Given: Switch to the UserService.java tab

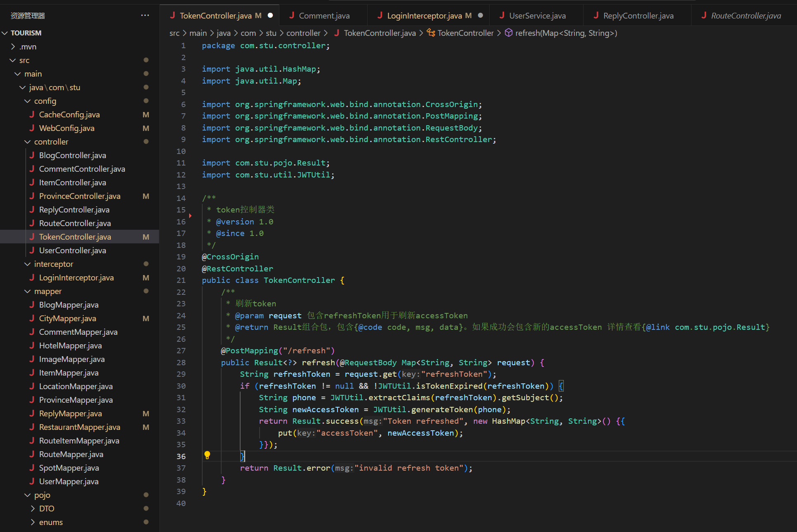Looking at the screenshot, I should [537, 16].
